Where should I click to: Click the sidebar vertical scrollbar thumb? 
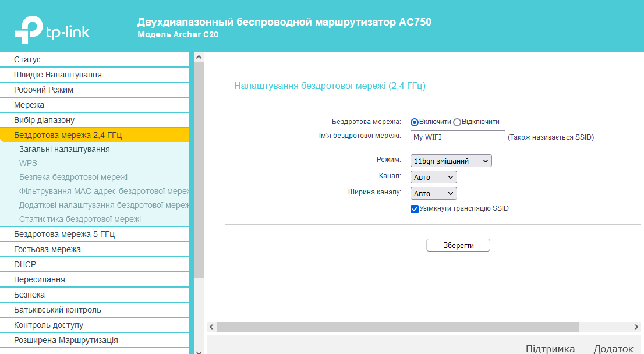point(199,170)
